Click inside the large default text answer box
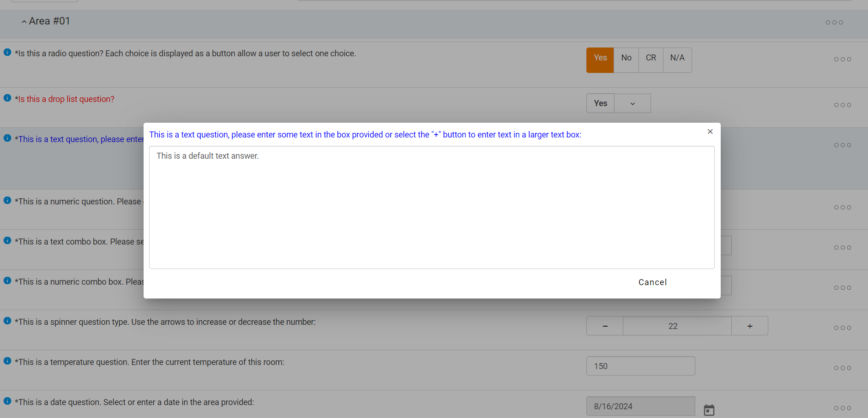The image size is (868, 418). (432, 208)
